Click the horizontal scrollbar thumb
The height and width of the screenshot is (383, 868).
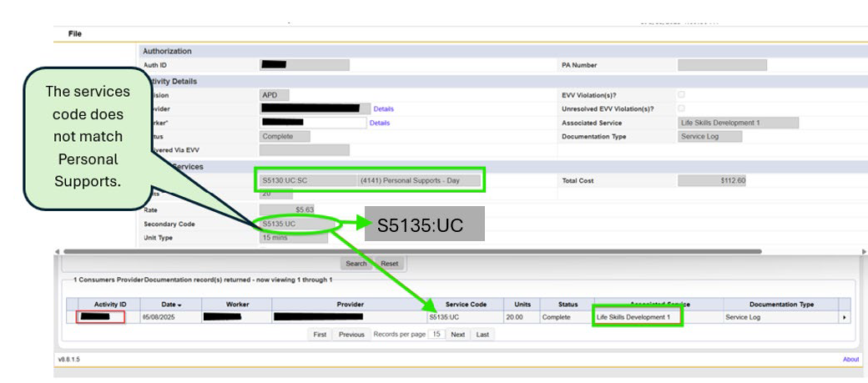(x=412, y=251)
